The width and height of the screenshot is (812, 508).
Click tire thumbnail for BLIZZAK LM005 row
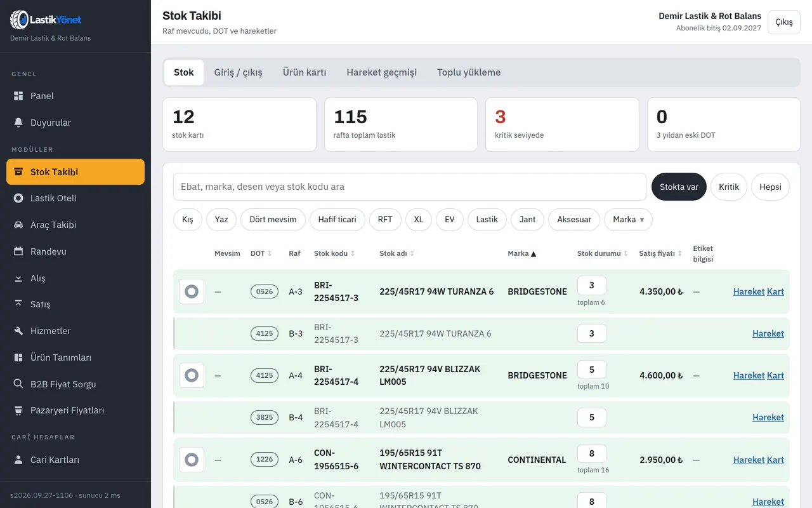coord(192,375)
